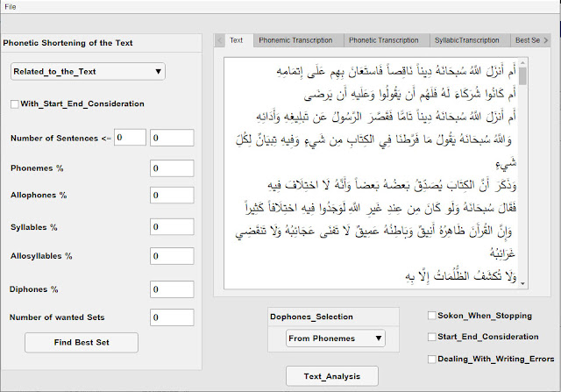561x392 pixels.
Task: Open the Related_to_the_Text dropdown
Action: coord(88,72)
